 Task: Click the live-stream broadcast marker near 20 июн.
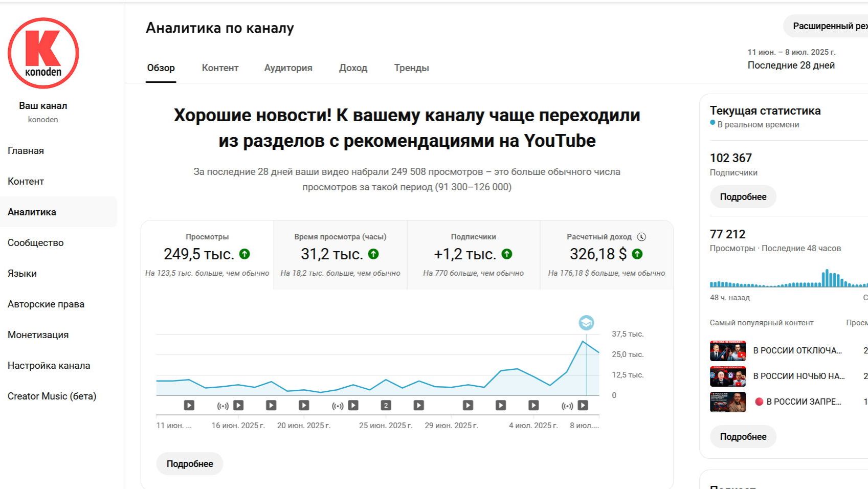(x=337, y=405)
